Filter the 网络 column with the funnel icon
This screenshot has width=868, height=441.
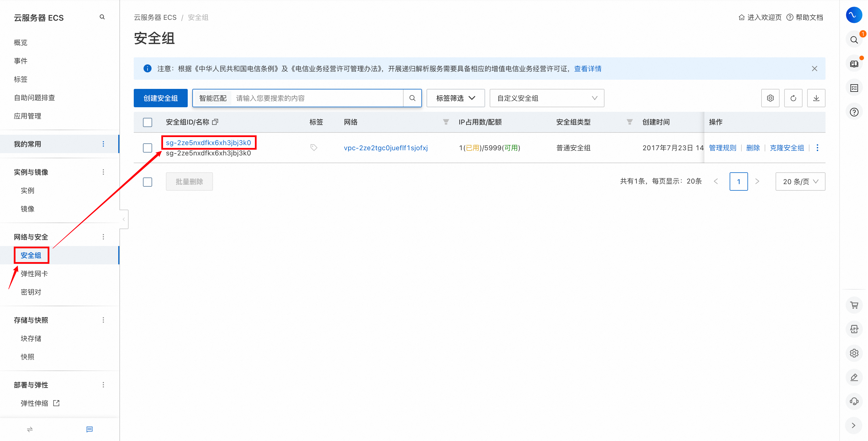pyautogui.click(x=446, y=122)
